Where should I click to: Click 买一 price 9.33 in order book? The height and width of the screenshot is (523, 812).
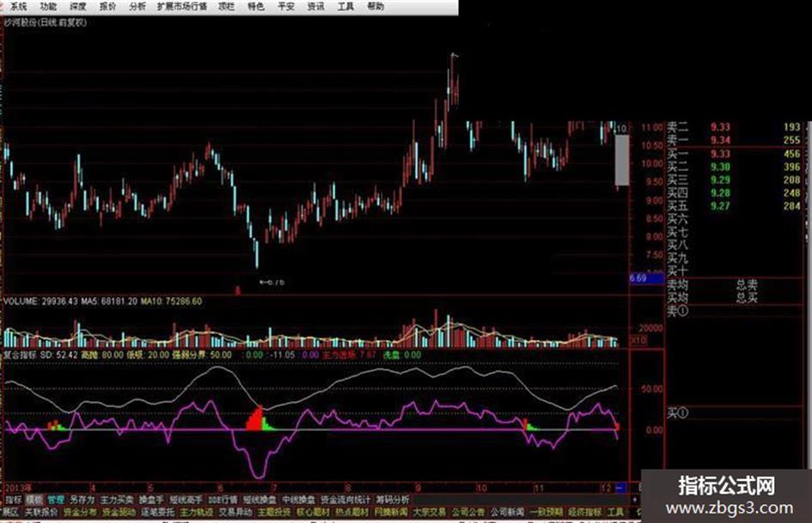click(x=720, y=154)
